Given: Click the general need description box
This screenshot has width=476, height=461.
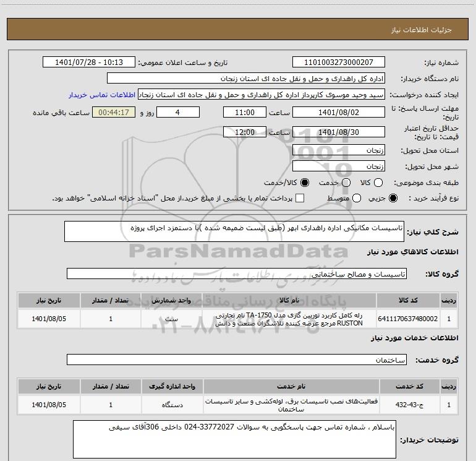Looking at the screenshot, I should [234, 231].
